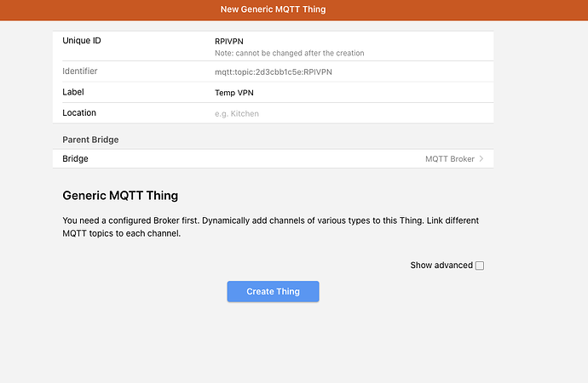The image size is (588, 383).
Task: Click the Identifier row label
Action: tap(80, 71)
